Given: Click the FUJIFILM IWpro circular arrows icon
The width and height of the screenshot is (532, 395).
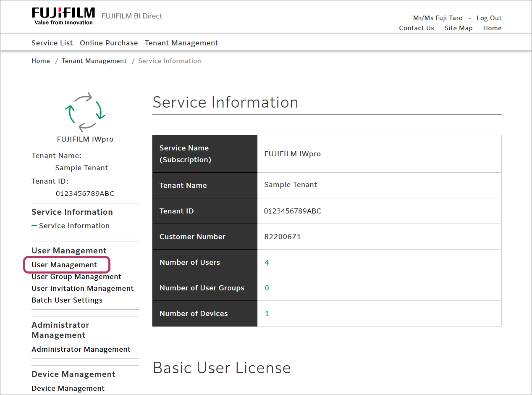Looking at the screenshot, I should [85, 112].
